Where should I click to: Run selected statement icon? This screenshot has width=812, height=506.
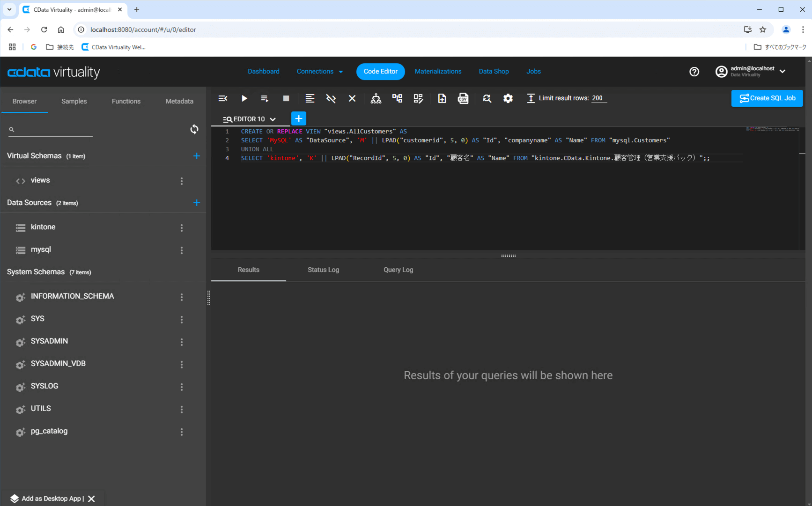(265, 98)
